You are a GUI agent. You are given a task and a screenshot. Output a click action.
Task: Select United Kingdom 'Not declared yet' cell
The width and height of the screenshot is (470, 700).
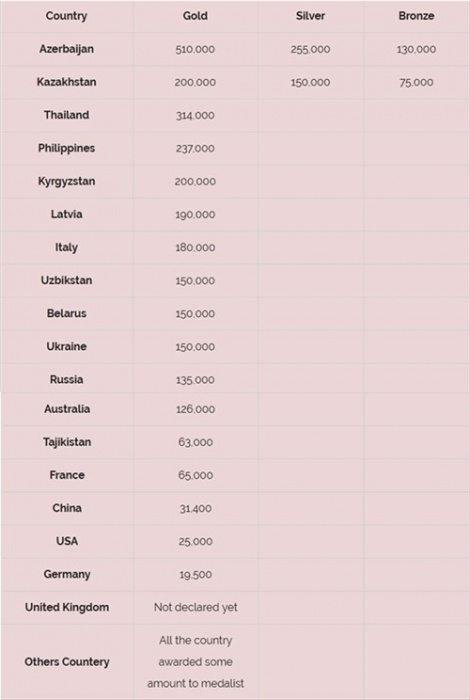pyautogui.click(x=195, y=608)
